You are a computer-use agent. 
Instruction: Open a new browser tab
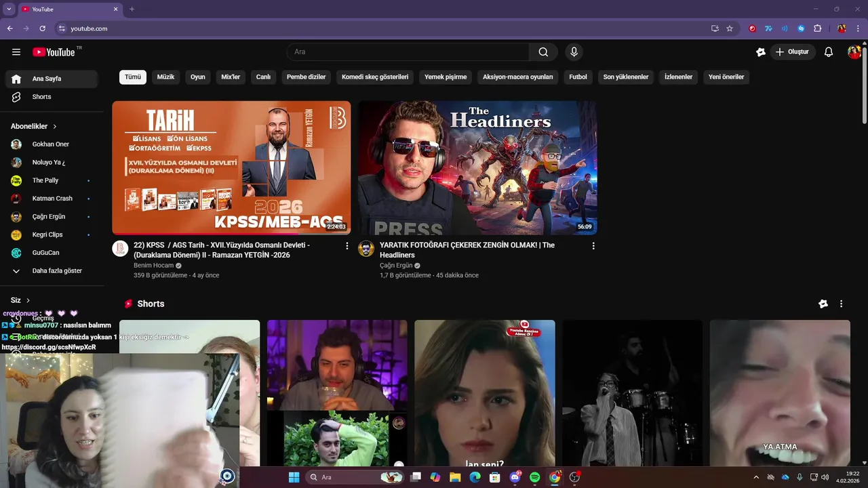[x=132, y=9]
